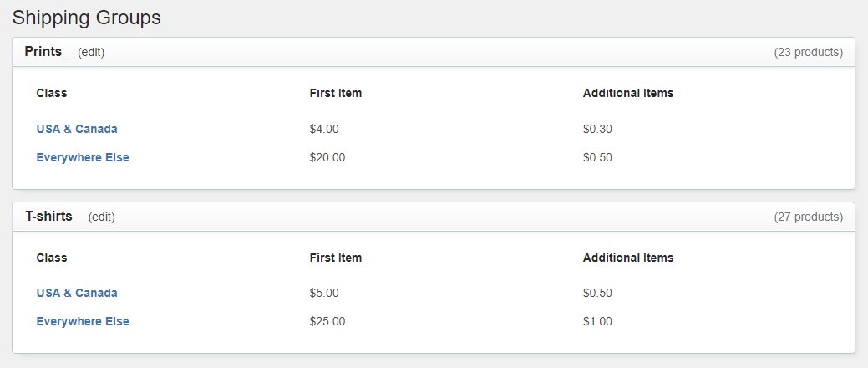The height and width of the screenshot is (368, 868).
Task: Click the $1.00 additional items rate
Action: click(x=597, y=321)
